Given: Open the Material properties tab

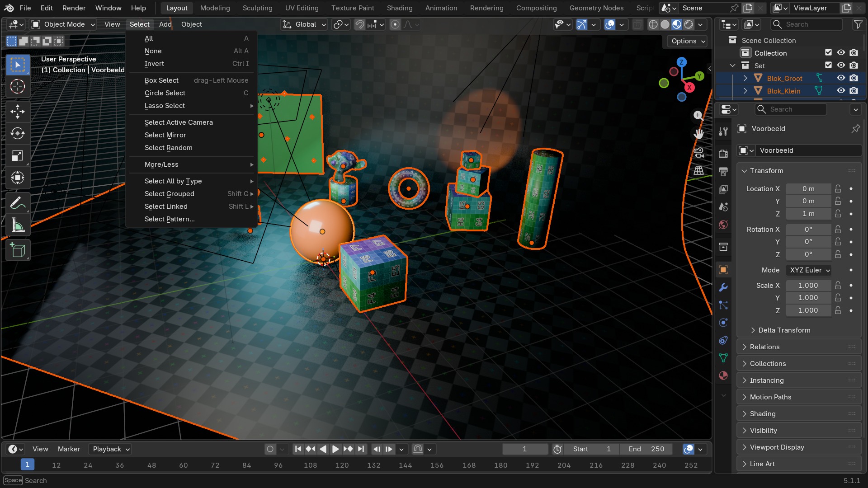Looking at the screenshot, I should click(x=723, y=375).
